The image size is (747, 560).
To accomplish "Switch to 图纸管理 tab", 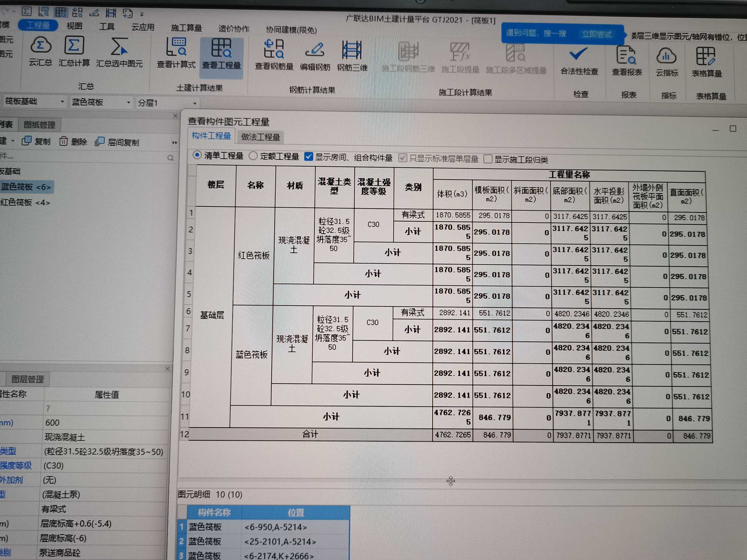I will (x=39, y=125).
